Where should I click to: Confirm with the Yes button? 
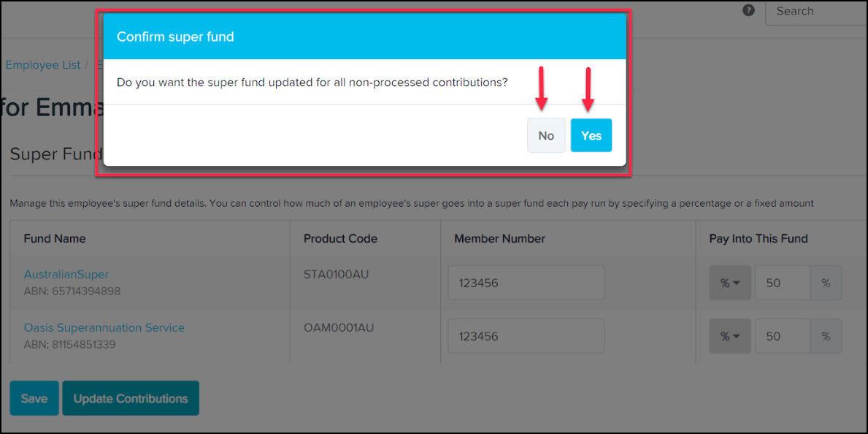tap(591, 135)
